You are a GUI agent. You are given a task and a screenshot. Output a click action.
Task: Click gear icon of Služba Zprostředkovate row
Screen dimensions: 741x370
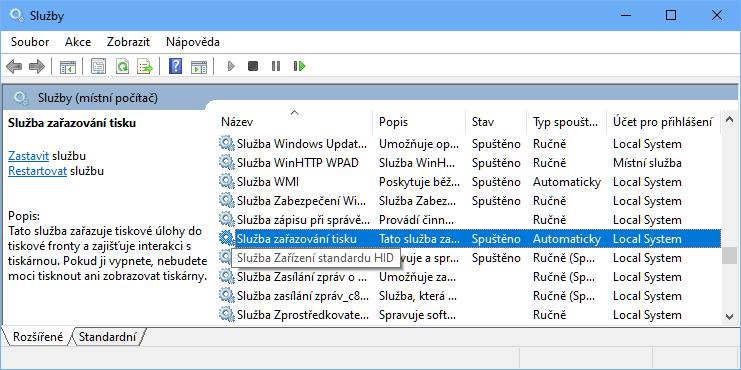227,315
